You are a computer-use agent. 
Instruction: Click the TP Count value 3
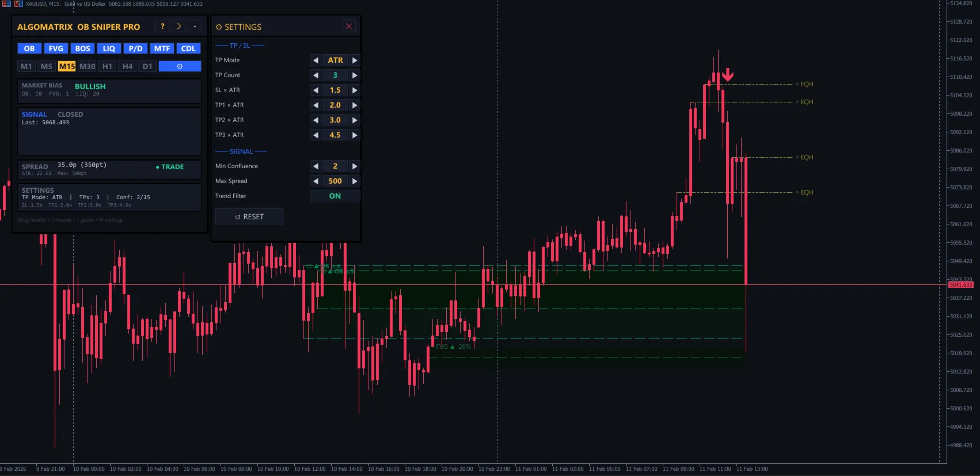coord(335,75)
